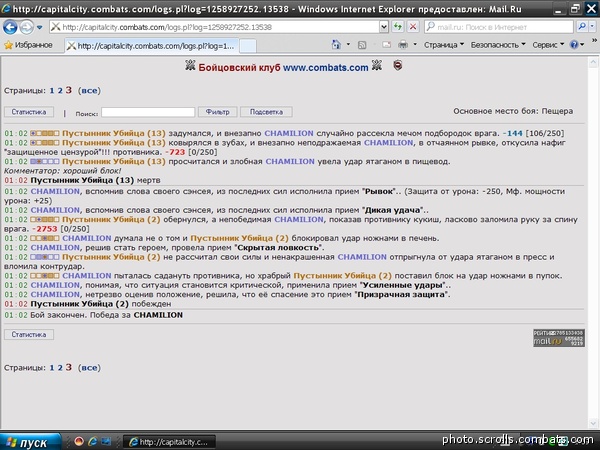The width and height of the screenshot is (600, 450).
Task: Click the page scrollbar down arrow
Action: (593, 423)
